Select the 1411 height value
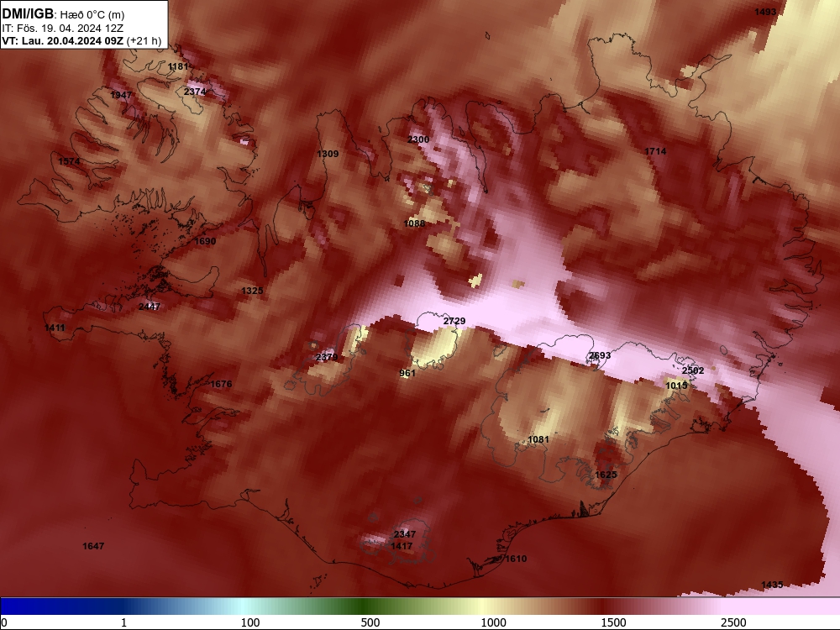The image size is (840, 630). [x=55, y=328]
